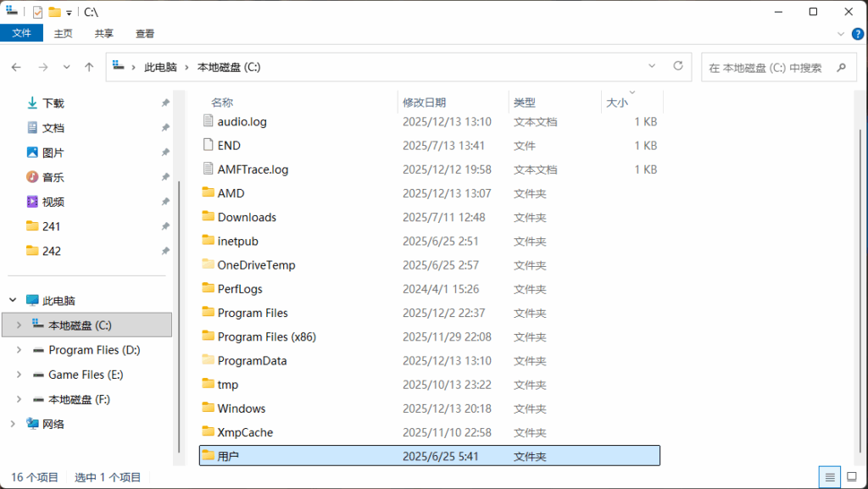Go up one level with up arrow

[89, 68]
